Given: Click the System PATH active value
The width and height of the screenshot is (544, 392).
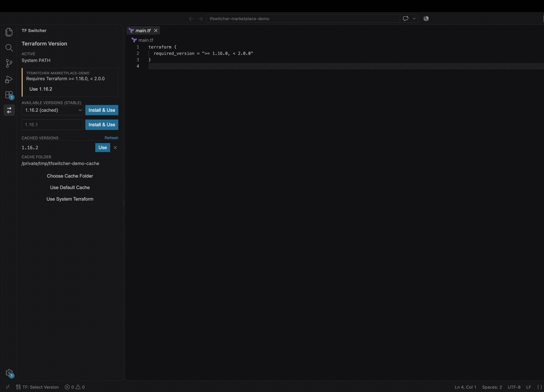Looking at the screenshot, I should coord(36,61).
